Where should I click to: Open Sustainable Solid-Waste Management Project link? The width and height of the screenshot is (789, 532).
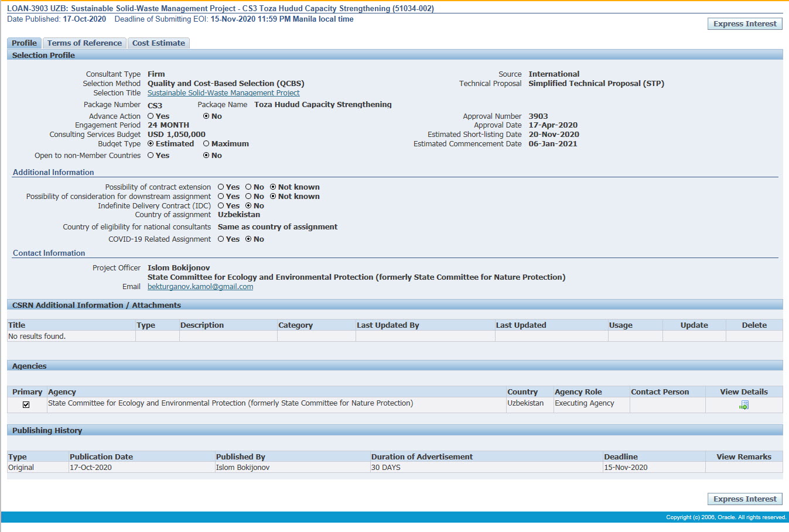223,93
